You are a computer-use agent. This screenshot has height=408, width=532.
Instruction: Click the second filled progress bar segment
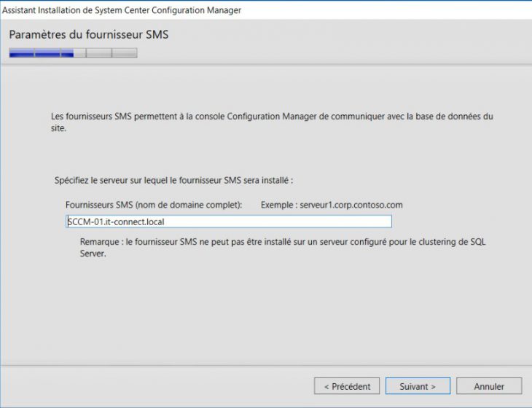[47, 52]
